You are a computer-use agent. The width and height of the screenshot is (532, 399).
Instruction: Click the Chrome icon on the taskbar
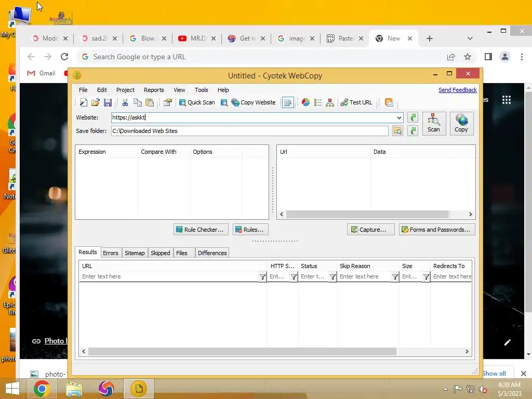42,389
